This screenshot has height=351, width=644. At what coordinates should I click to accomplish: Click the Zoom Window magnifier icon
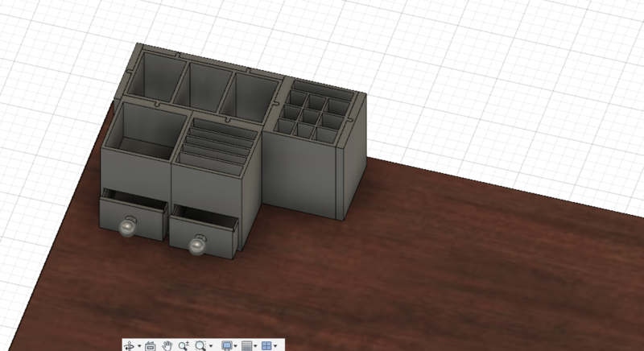point(200,345)
